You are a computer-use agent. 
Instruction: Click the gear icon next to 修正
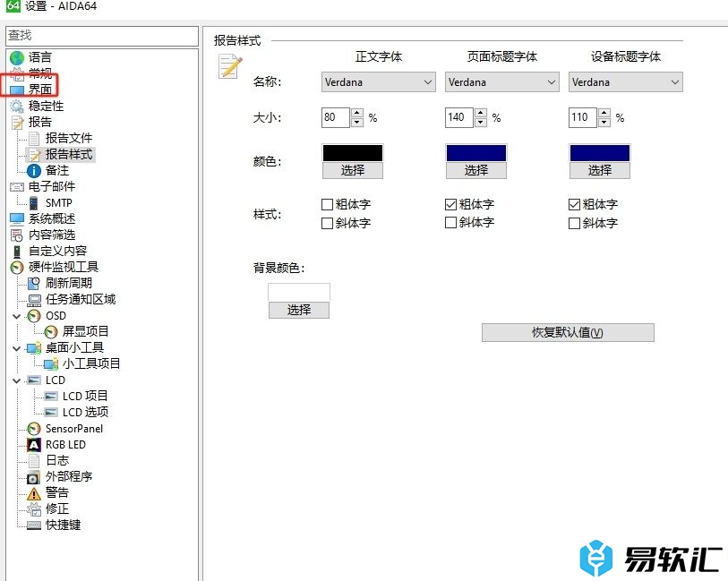pos(34,509)
